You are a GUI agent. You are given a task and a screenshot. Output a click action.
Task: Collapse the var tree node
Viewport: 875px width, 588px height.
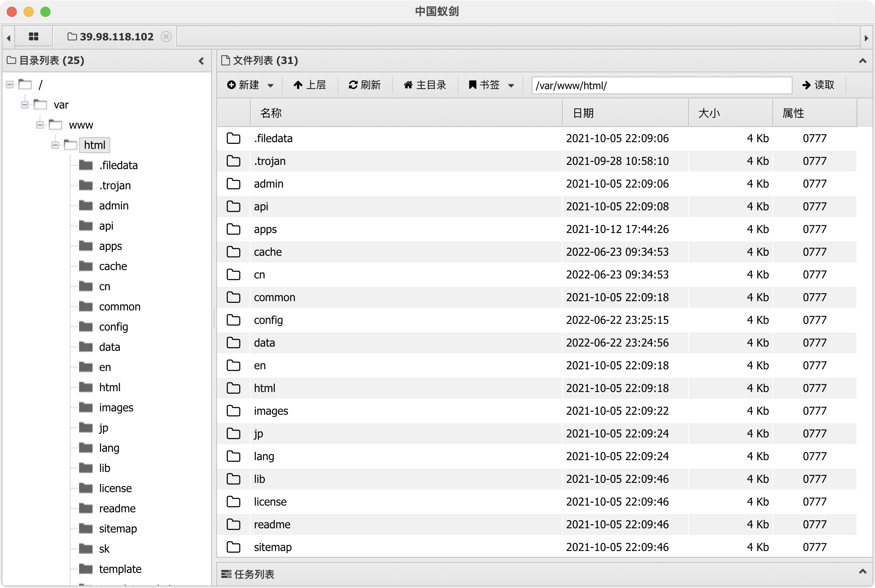coord(25,105)
